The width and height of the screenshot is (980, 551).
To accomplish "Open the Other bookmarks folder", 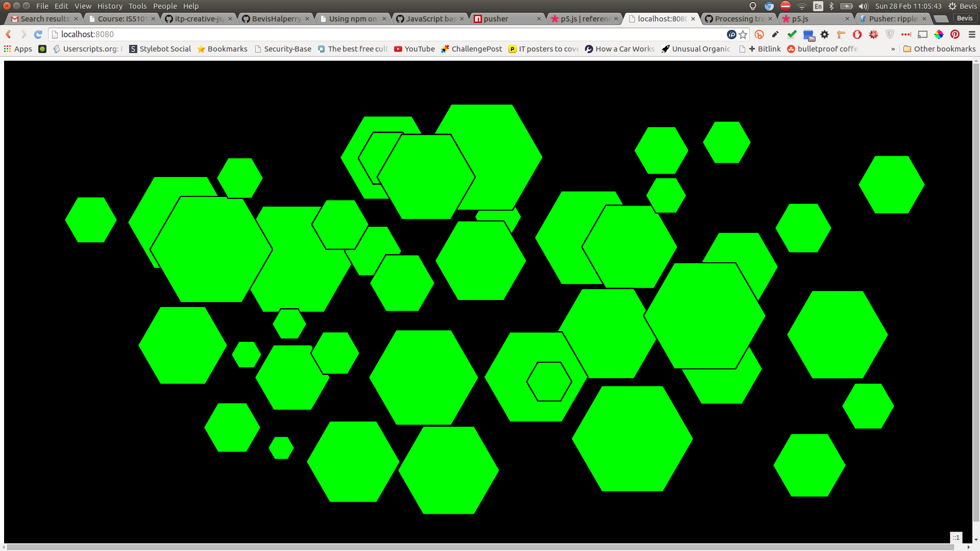I will point(939,49).
